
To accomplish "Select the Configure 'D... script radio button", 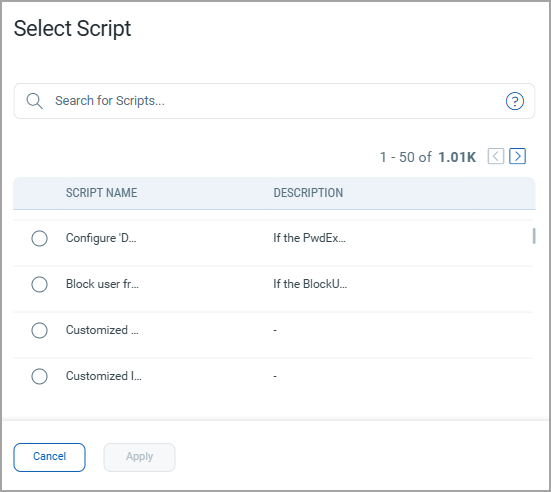I will click(39, 239).
